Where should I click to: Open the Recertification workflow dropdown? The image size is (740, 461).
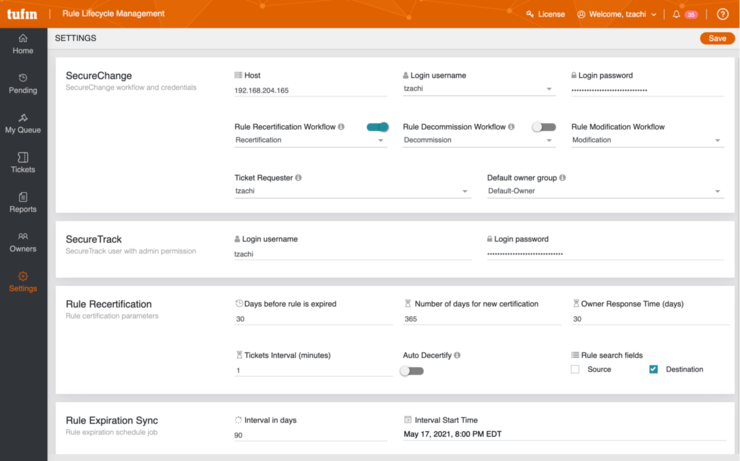[311, 140]
